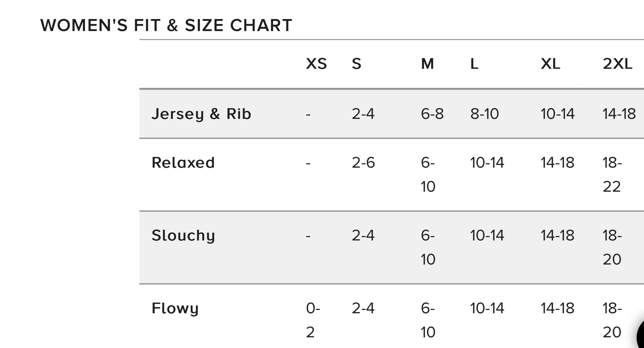The image size is (644, 348).
Task: Select the XS column header
Action: click(316, 64)
